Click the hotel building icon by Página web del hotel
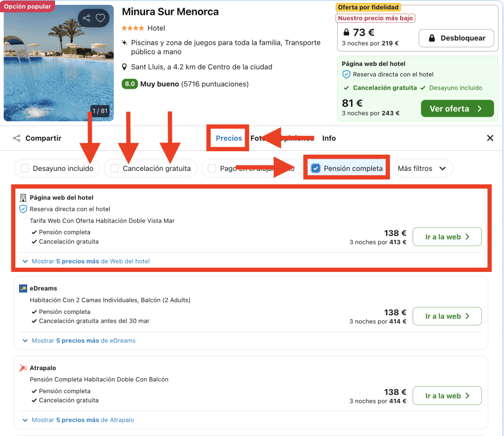 click(x=23, y=198)
